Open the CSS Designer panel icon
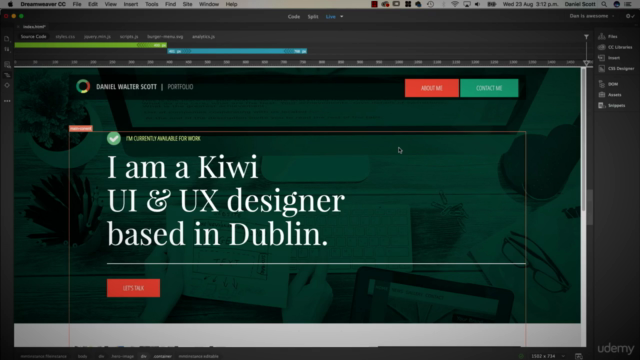The width and height of the screenshot is (640, 360). [602, 69]
